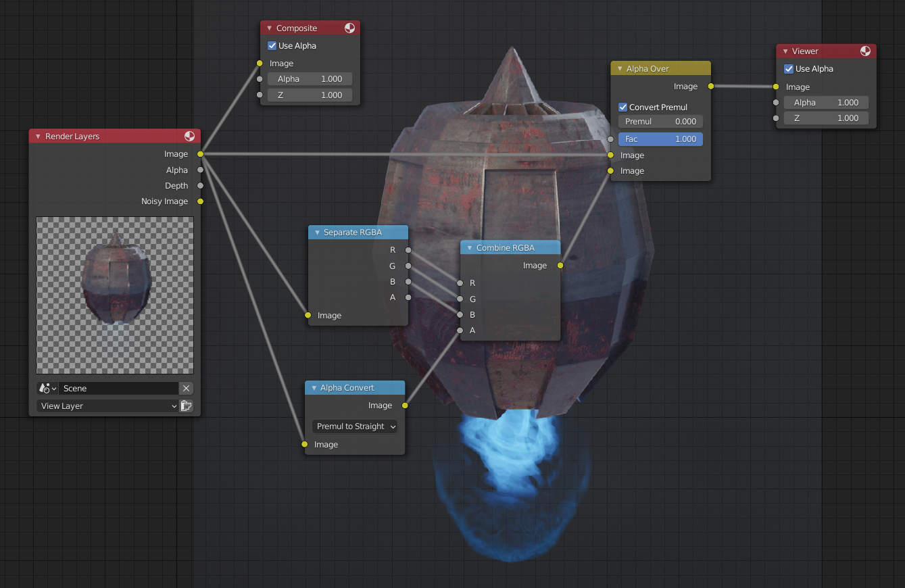Click Separate RGBA's R output socket
Viewport: 905px width, 588px height.
click(x=408, y=250)
